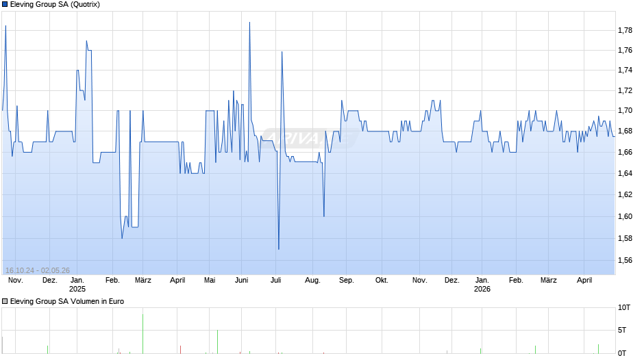Click the tallest green volume bar in March 2025
This screenshot has width=644, height=360.
click(143, 334)
